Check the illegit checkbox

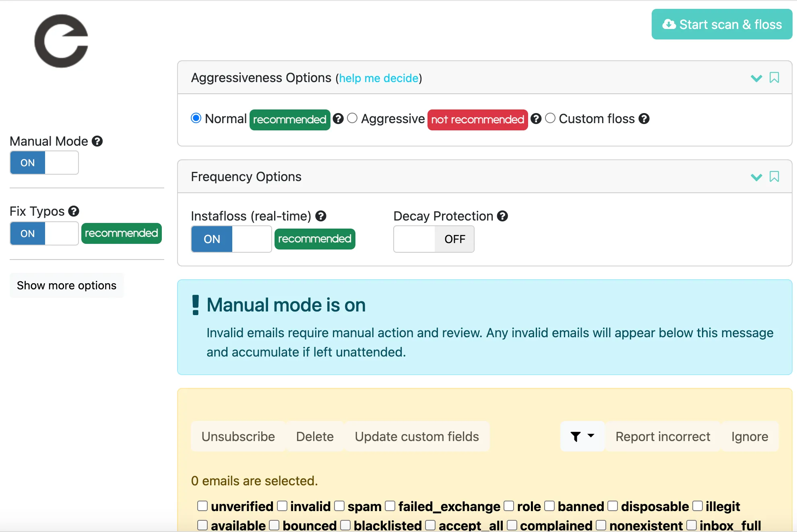coord(698,506)
